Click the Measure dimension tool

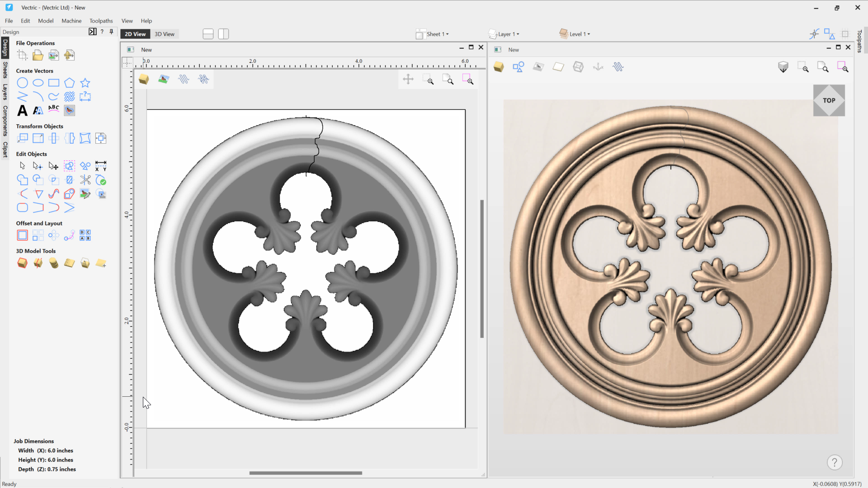[101, 166]
